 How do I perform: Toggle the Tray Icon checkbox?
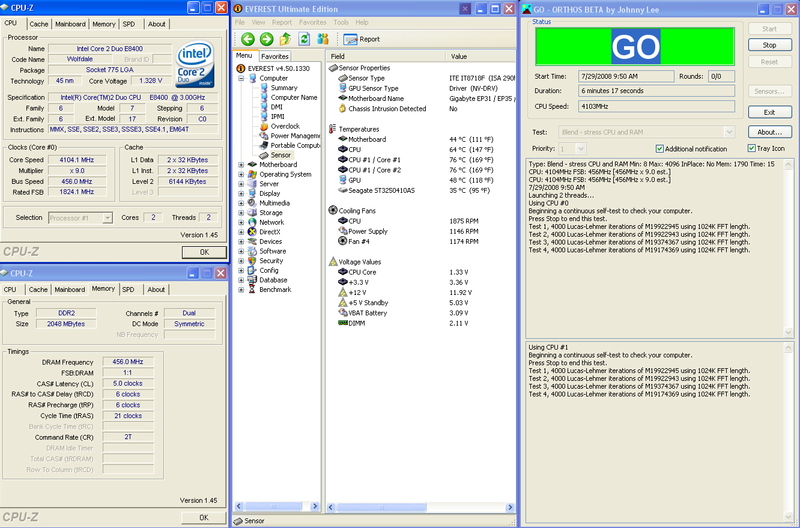coord(752,148)
